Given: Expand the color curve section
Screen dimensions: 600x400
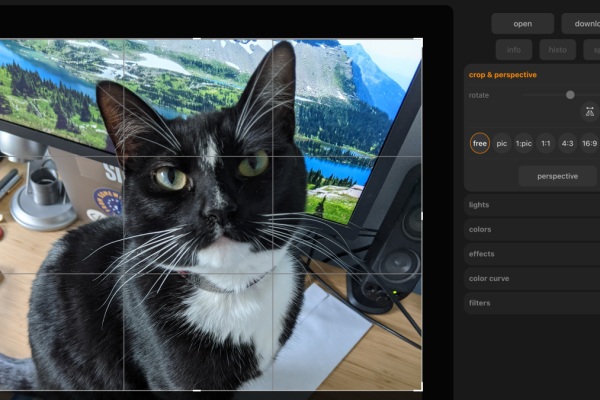Looking at the screenshot, I should [x=532, y=278].
